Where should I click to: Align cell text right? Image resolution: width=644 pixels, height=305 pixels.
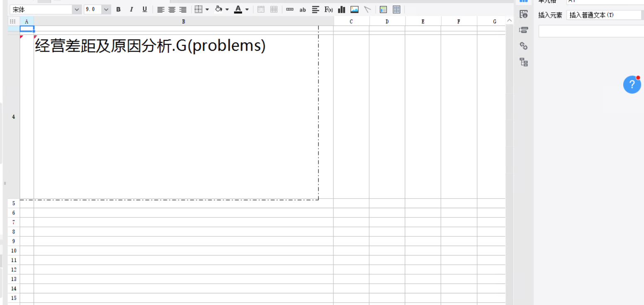[x=183, y=10]
